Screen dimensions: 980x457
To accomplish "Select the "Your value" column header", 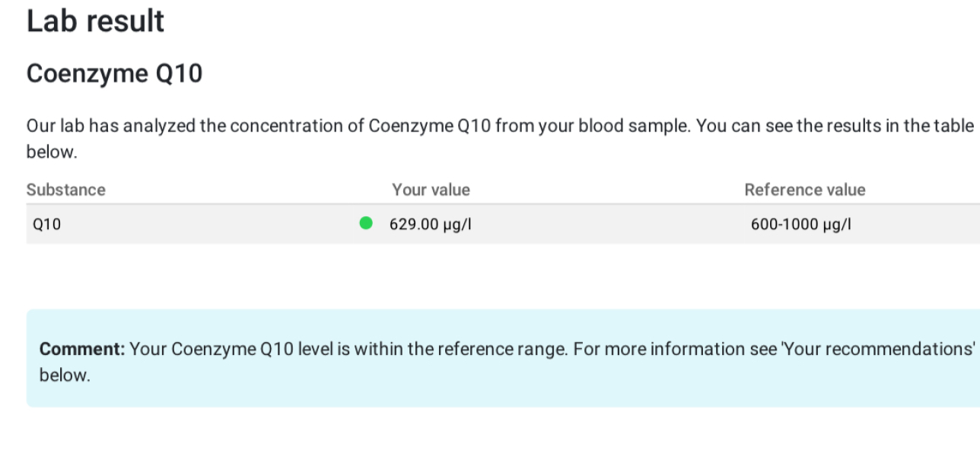I will [x=431, y=190].
